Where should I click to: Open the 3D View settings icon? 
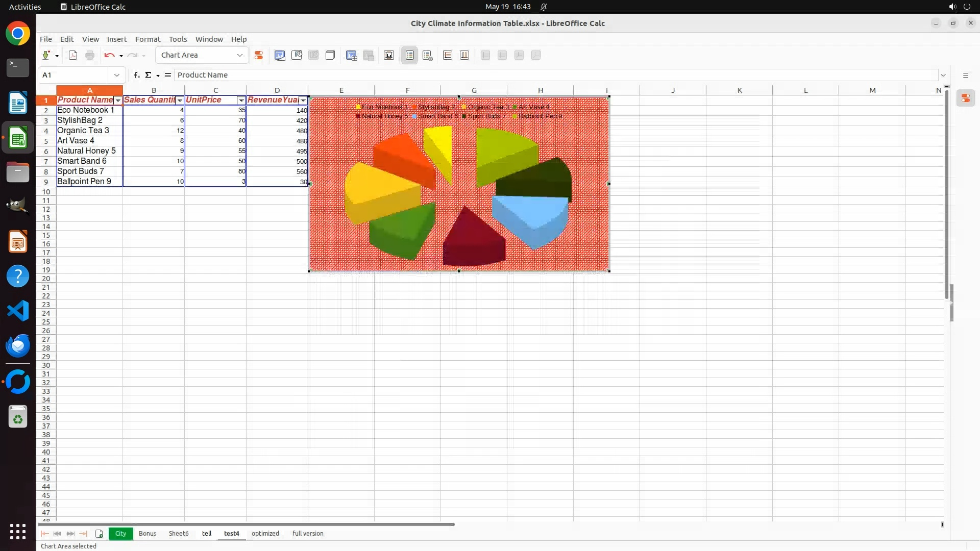pyautogui.click(x=330, y=55)
